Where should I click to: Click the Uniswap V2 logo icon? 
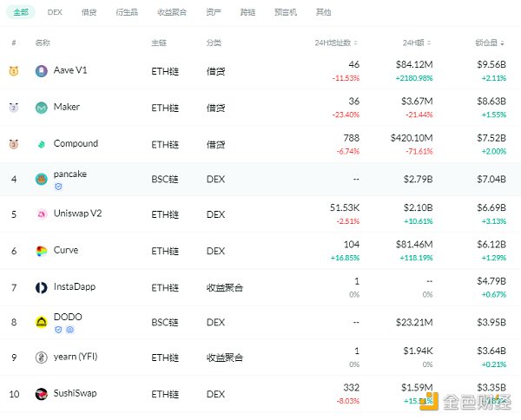(42, 214)
